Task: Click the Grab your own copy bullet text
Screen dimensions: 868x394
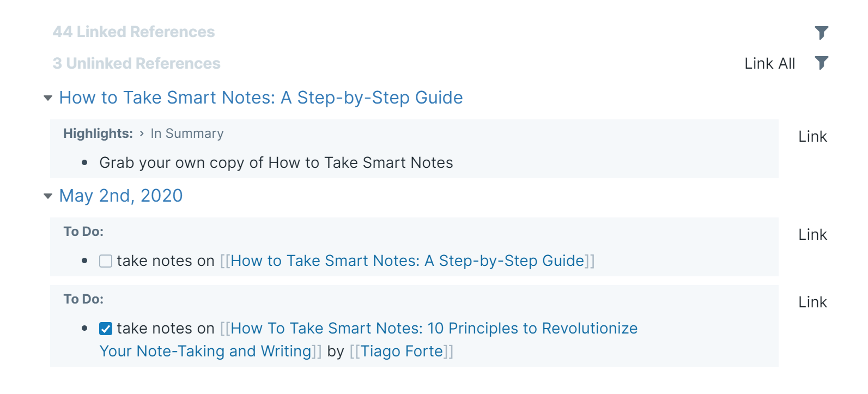Action: coord(276,163)
